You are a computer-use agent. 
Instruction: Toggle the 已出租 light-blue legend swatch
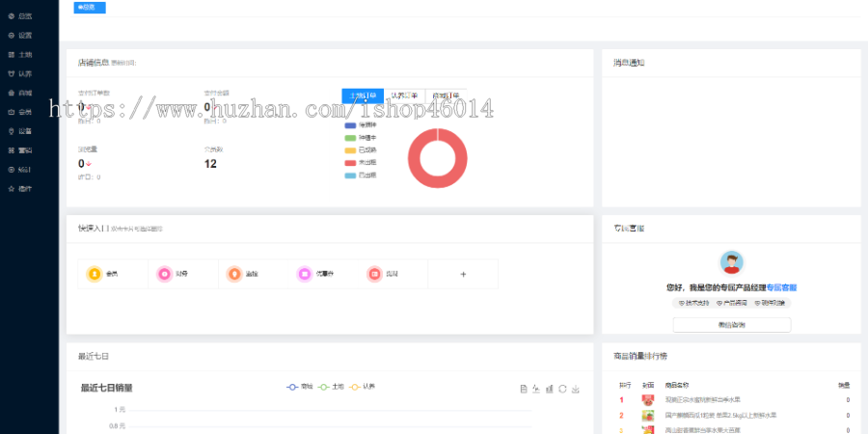point(350,176)
